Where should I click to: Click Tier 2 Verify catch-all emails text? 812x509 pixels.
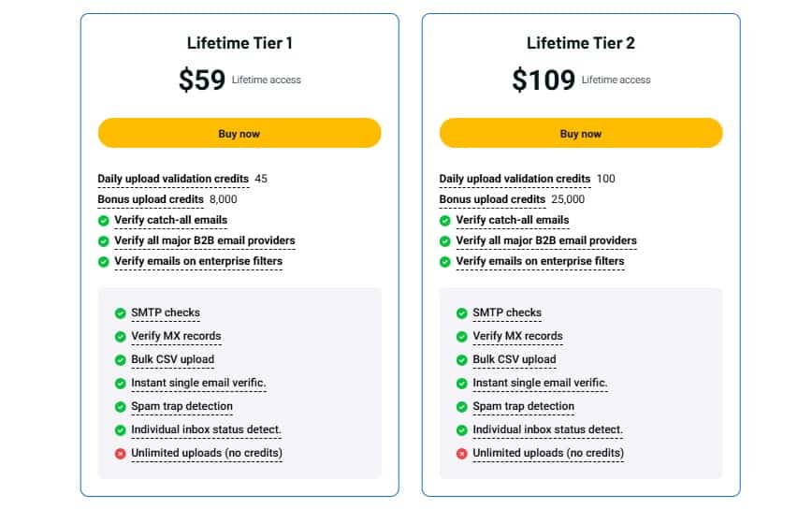pyautogui.click(x=512, y=220)
